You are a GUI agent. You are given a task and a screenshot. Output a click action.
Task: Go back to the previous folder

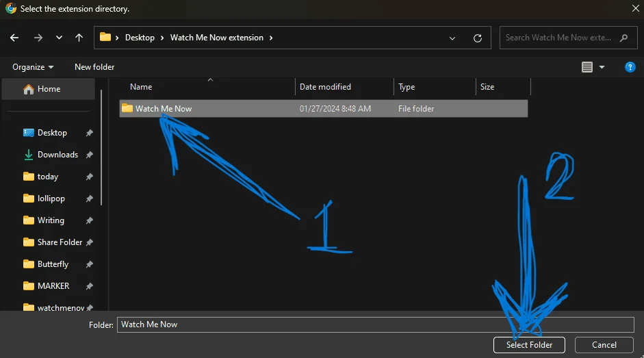point(14,38)
